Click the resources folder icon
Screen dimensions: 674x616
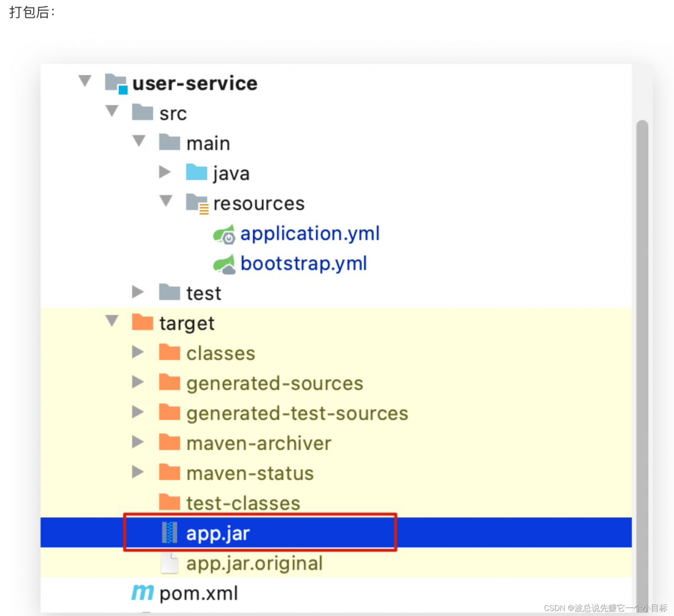pos(197,203)
